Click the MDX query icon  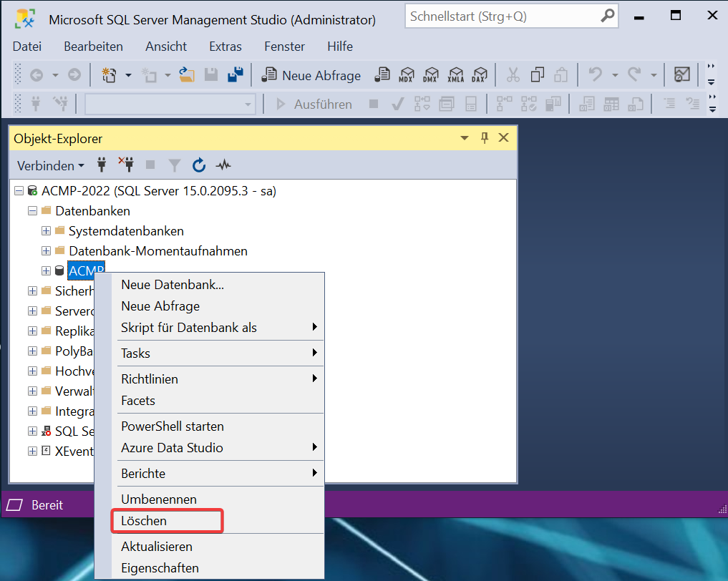407,74
